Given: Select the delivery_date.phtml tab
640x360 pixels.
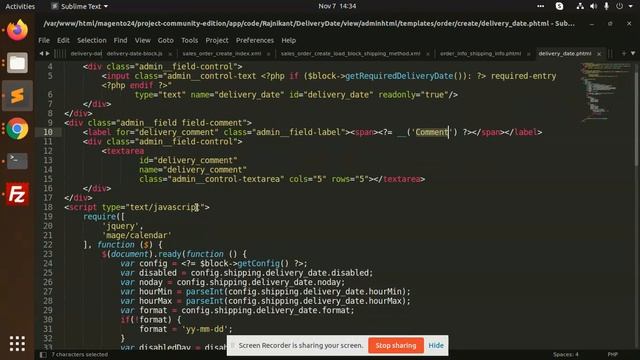Looking at the screenshot, I should 564,53.
